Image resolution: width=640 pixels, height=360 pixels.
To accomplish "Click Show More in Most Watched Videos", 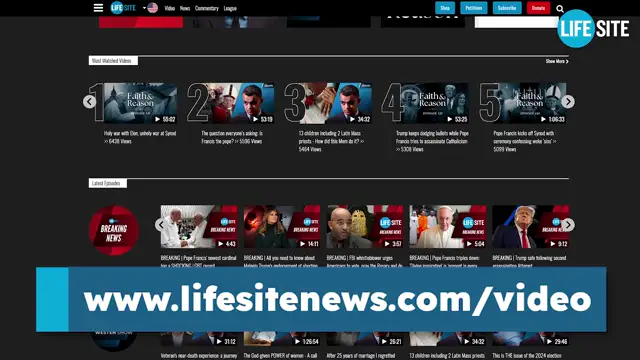I will (557, 61).
